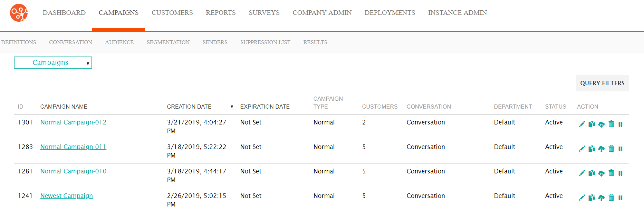This screenshot has width=644, height=211.
Task: Switch to the Segmentation sub-tab
Action: pyautogui.click(x=168, y=42)
